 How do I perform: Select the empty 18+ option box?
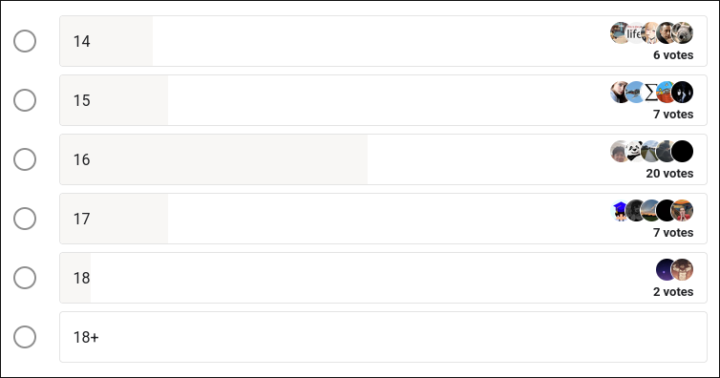point(383,337)
